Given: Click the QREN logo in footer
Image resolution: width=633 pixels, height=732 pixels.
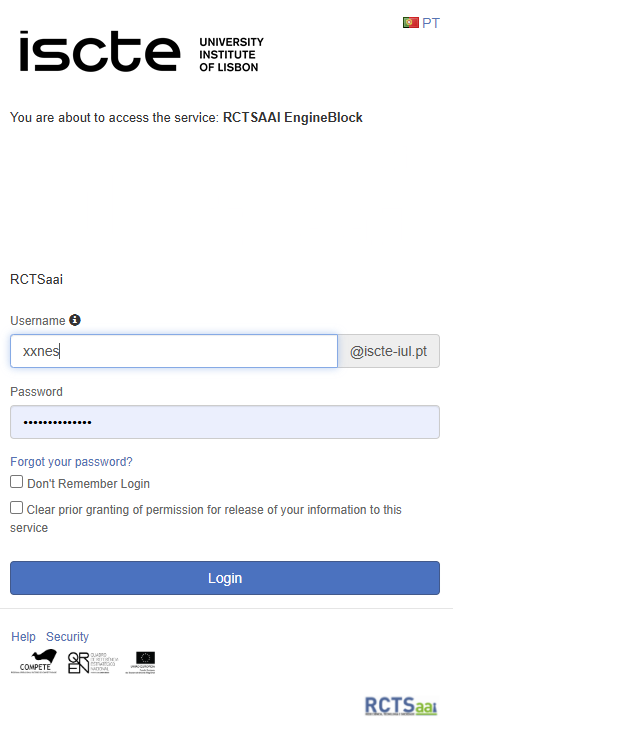Looking at the screenshot, I should pyautogui.click(x=92, y=662).
